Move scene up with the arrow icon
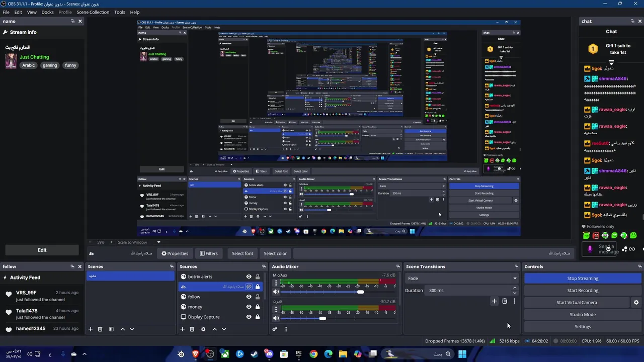 tap(122, 329)
